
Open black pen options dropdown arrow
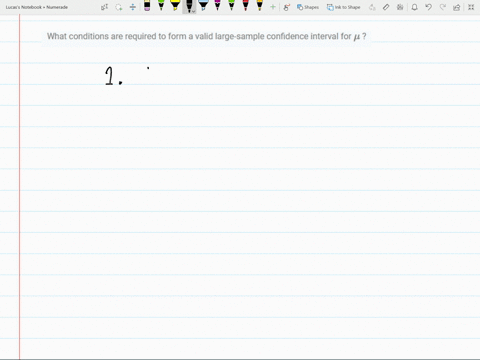(x=193, y=11)
